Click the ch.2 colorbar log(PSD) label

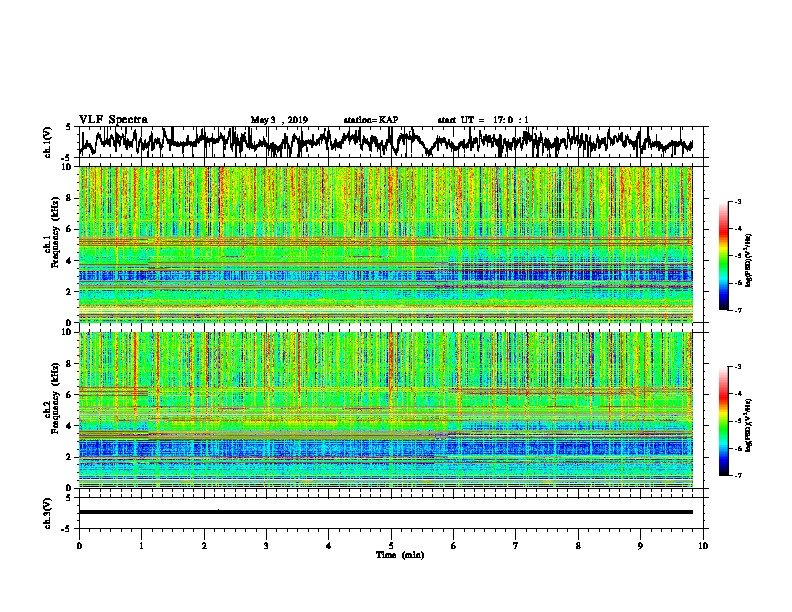tap(748, 425)
